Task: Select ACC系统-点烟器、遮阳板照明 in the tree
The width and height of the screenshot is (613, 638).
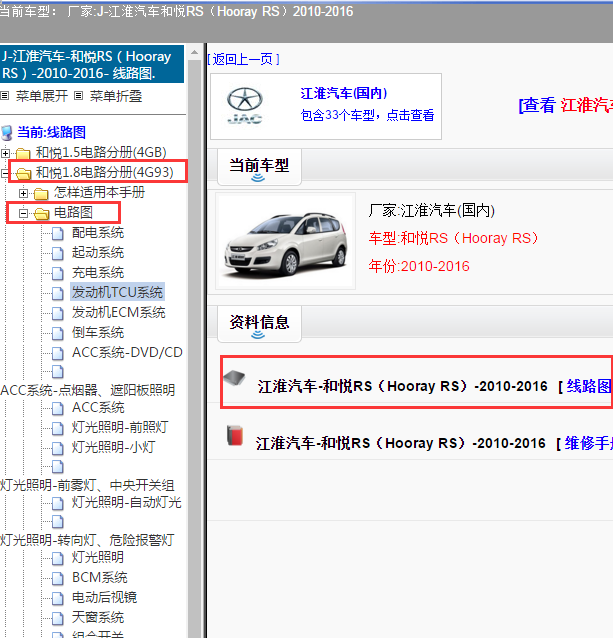Action: 88,390
